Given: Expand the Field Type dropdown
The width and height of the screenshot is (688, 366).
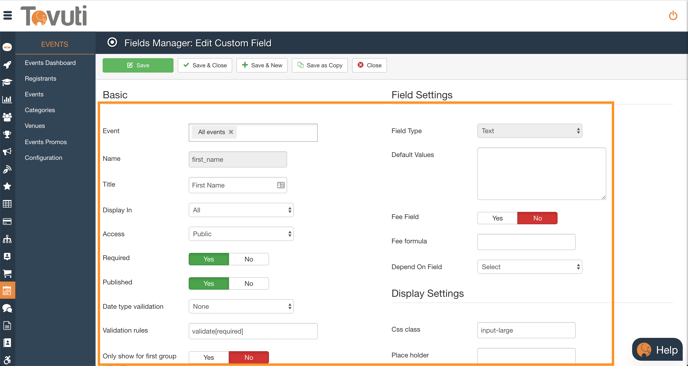Looking at the screenshot, I should [x=530, y=131].
